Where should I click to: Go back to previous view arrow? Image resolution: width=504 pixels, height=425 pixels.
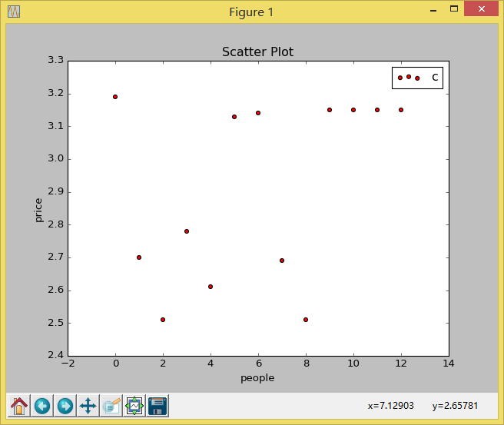click(x=42, y=406)
